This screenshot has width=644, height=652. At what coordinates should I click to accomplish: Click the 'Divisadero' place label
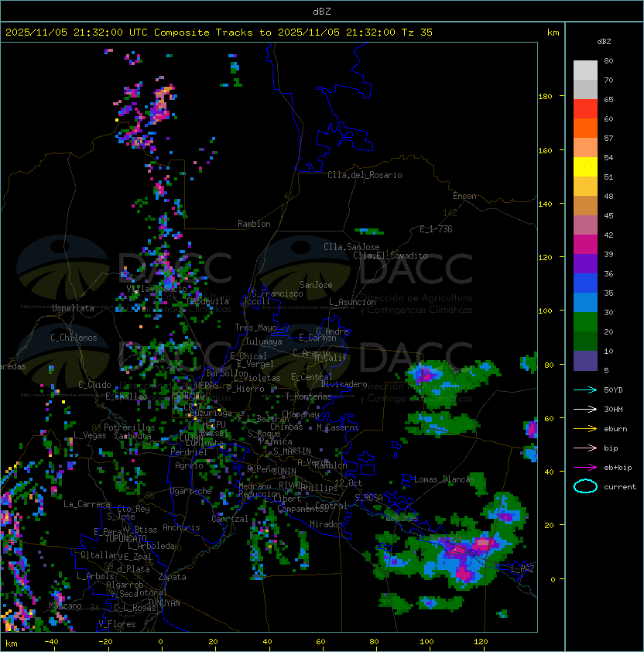pos(344,384)
